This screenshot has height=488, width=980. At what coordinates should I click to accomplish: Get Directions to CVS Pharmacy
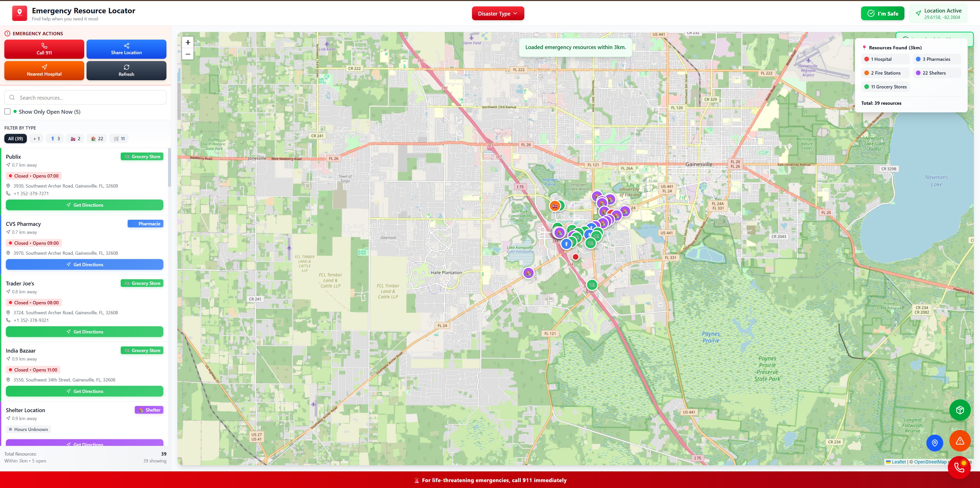(84, 264)
